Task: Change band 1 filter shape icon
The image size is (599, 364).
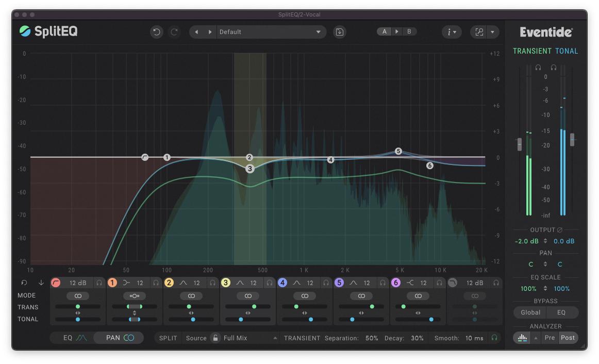Action: 126,283
